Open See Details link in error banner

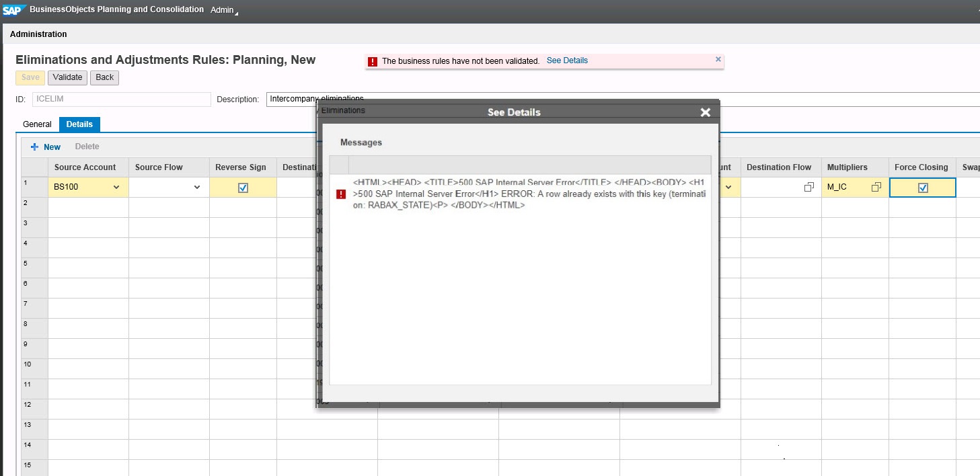(567, 61)
